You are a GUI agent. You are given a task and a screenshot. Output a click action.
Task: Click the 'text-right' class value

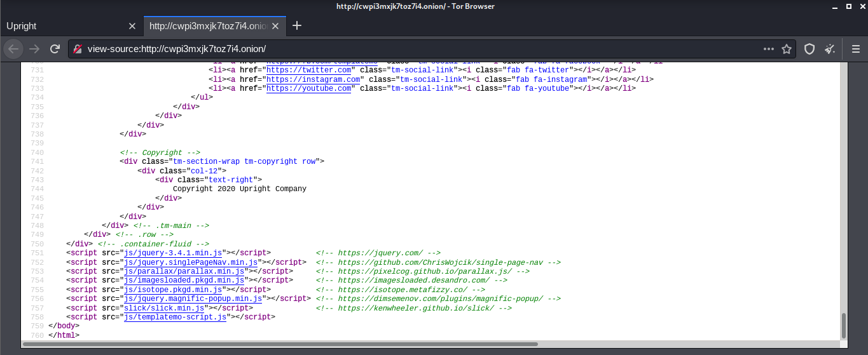click(231, 180)
